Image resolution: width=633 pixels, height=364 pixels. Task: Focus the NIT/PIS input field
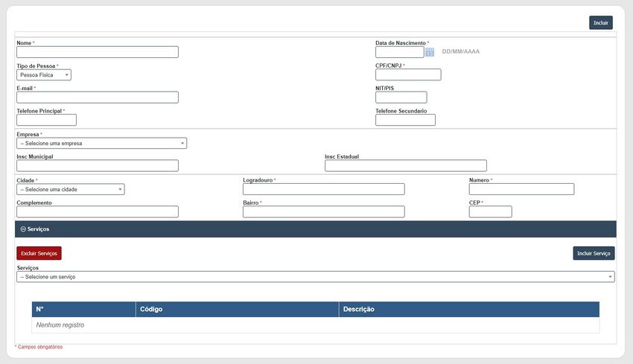(x=401, y=98)
